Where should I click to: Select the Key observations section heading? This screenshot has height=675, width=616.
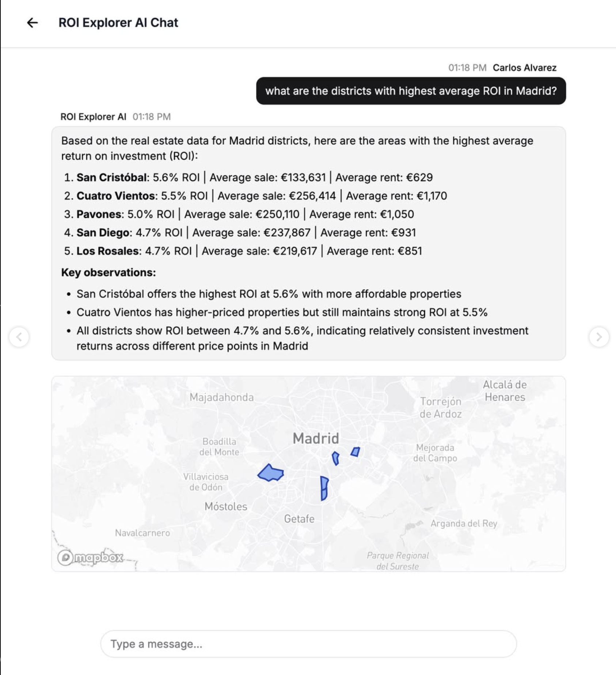coord(109,272)
